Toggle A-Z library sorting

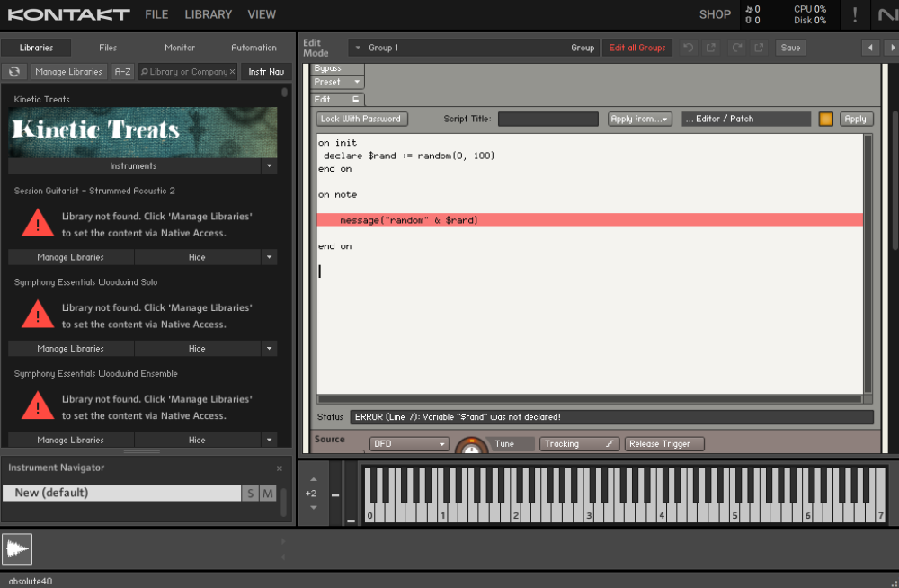tap(122, 72)
